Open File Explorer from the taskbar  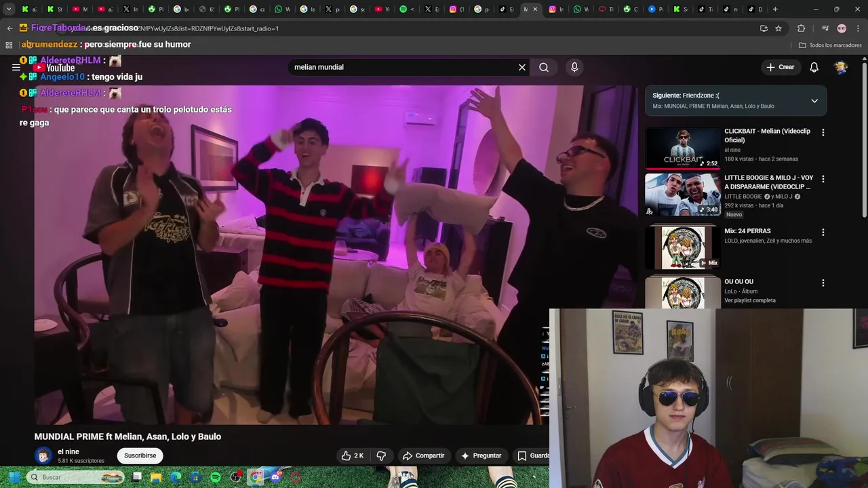click(157, 477)
